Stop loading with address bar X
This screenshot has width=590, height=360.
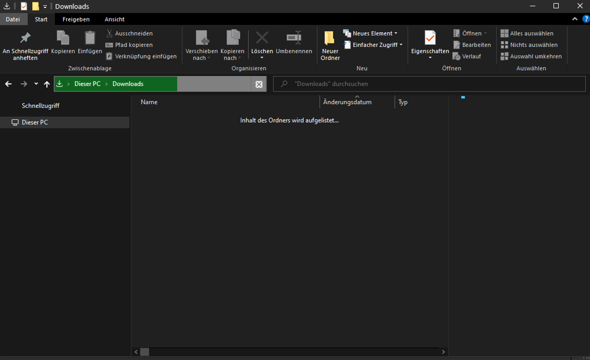click(259, 84)
